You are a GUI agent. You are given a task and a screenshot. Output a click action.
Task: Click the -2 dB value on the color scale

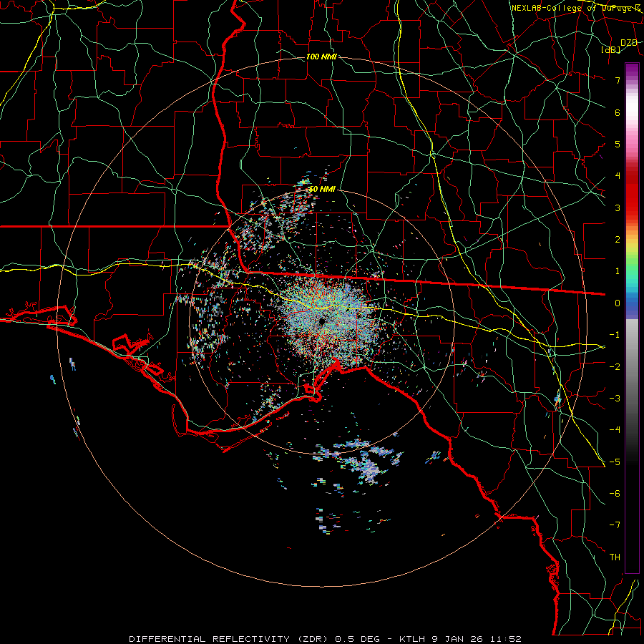pyautogui.click(x=615, y=366)
